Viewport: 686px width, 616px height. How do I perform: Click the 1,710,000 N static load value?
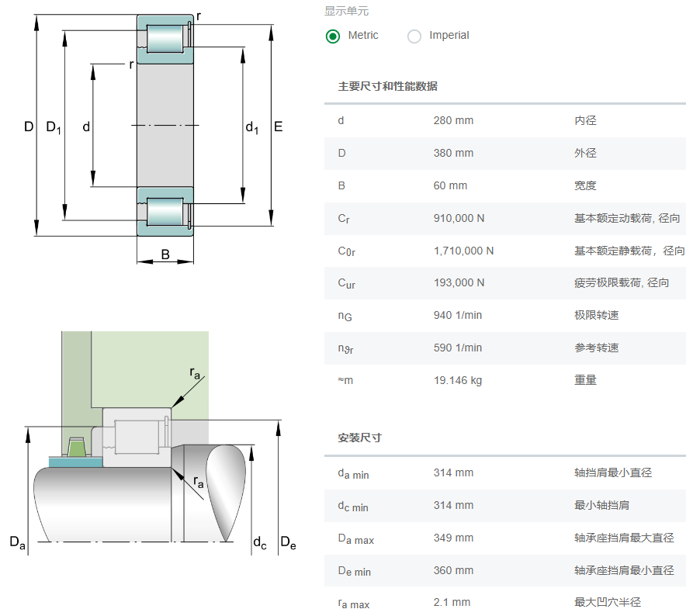click(x=463, y=251)
